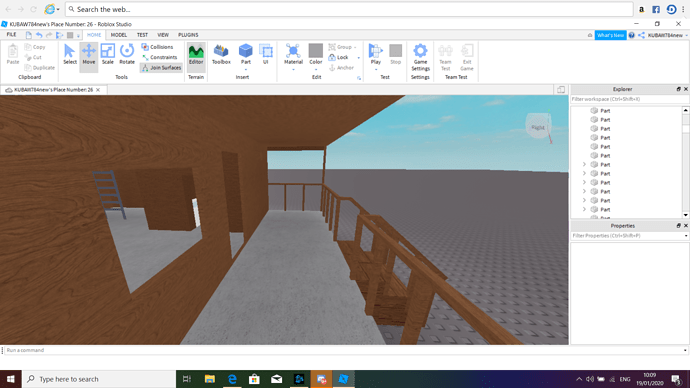Open the Windows Start menu

click(x=11, y=379)
